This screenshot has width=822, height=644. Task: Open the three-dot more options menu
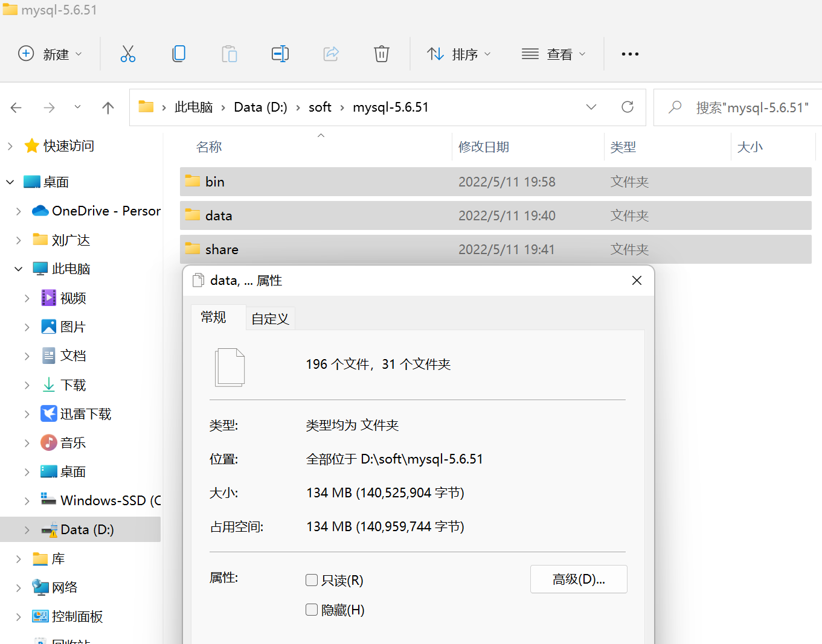coord(630,54)
